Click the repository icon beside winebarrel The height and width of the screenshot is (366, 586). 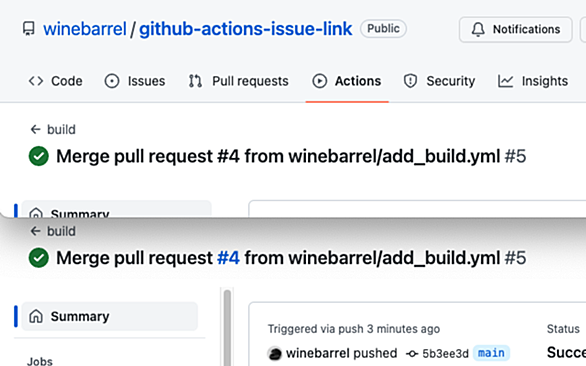pyautogui.click(x=29, y=29)
